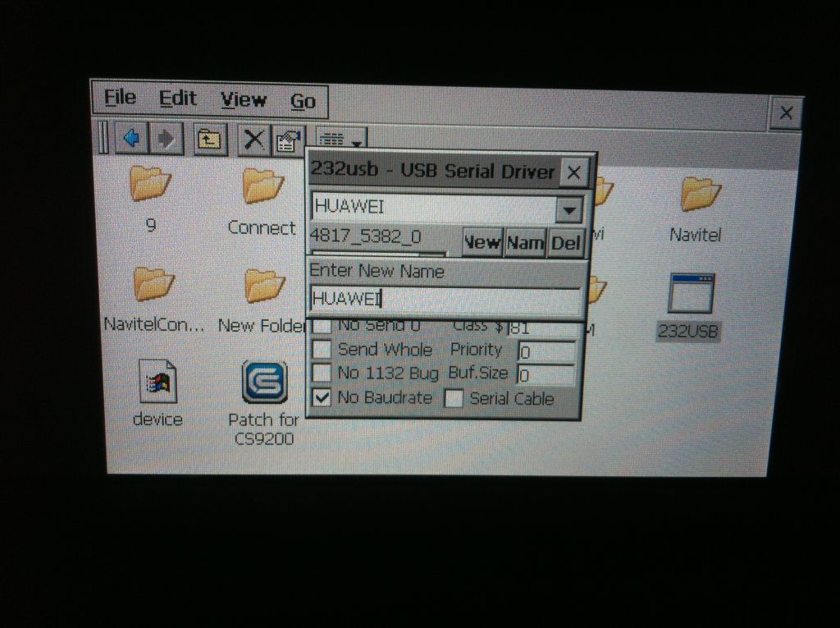Screen dimensions: 840x628
Task: Toggle the Send Whole checkbox
Action: pos(322,349)
